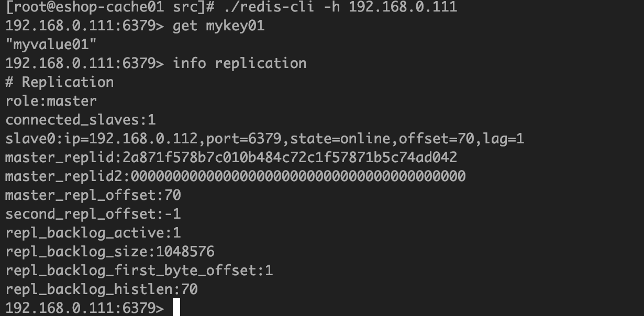This screenshot has height=316, width=644.
Task: Click the repl_backlog_size:1048576 line
Action: click(110, 252)
